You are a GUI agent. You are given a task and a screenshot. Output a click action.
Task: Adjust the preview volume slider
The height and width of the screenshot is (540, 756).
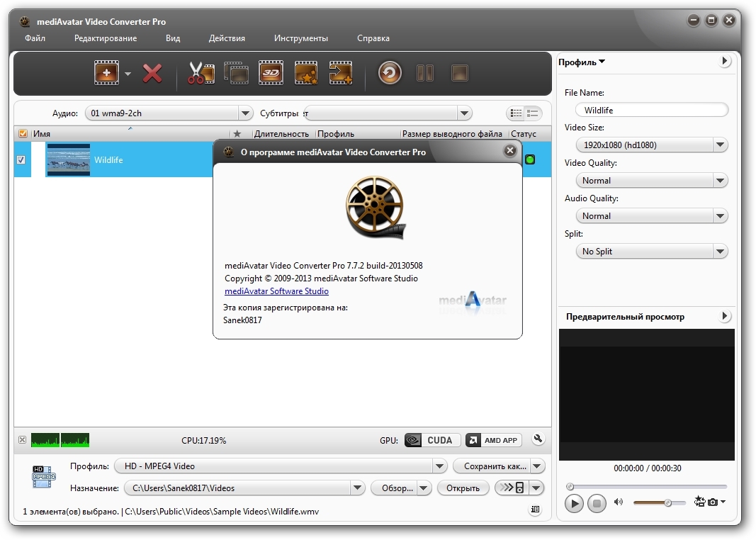click(667, 502)
